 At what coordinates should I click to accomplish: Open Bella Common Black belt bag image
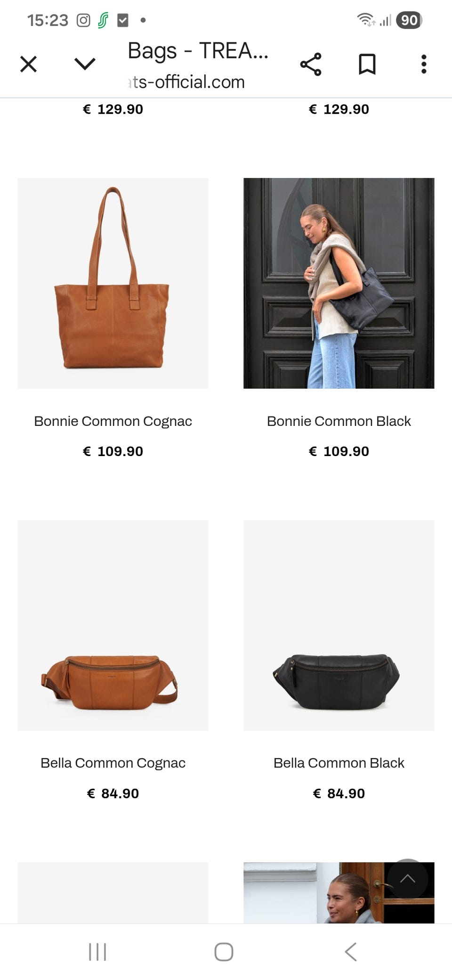point(339,625)
